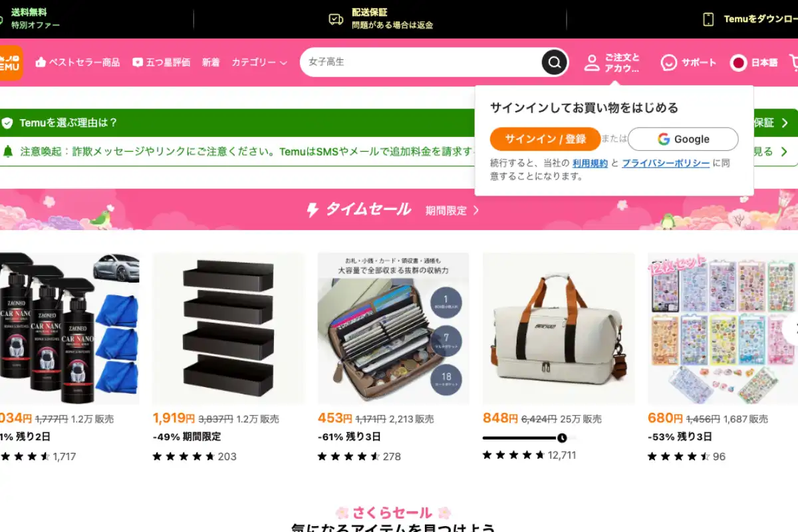The width and height of the screenshot is (798, 532).
Task: Sign in with the Google button
Action: 683,139
